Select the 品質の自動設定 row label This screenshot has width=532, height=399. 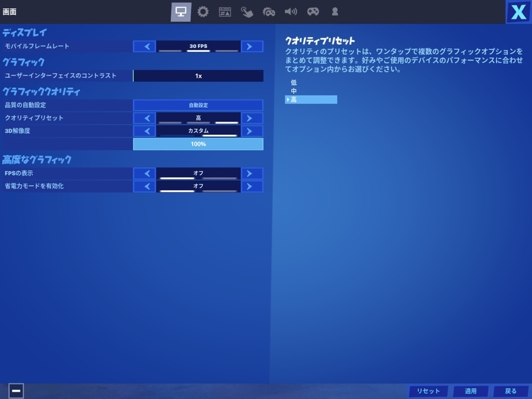(25, 105)
